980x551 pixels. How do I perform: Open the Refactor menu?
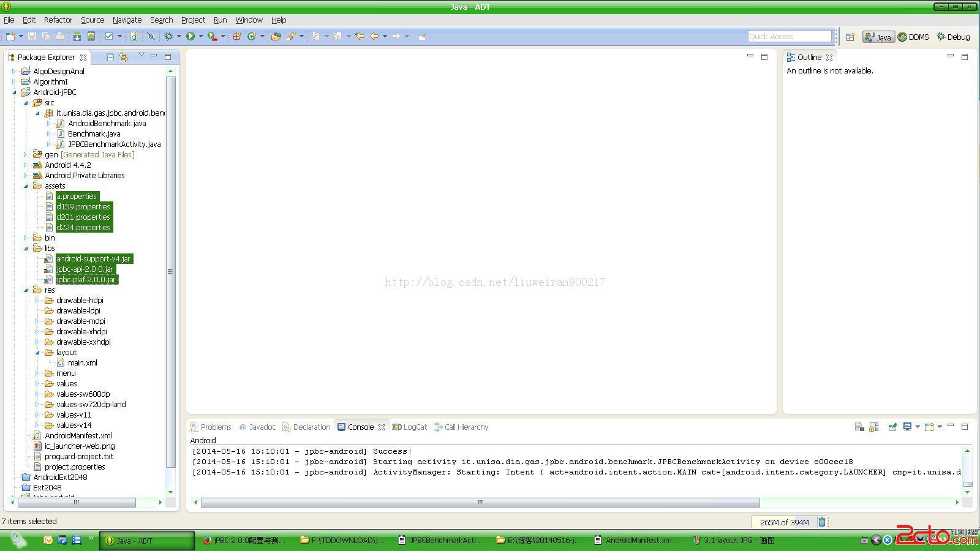(58, 20)
